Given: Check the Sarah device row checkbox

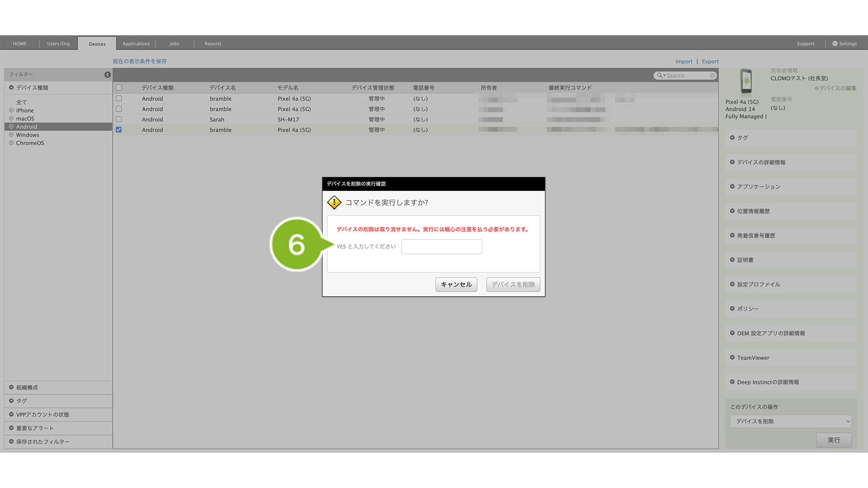Looking at the screenshot, I should coord(119,120).
